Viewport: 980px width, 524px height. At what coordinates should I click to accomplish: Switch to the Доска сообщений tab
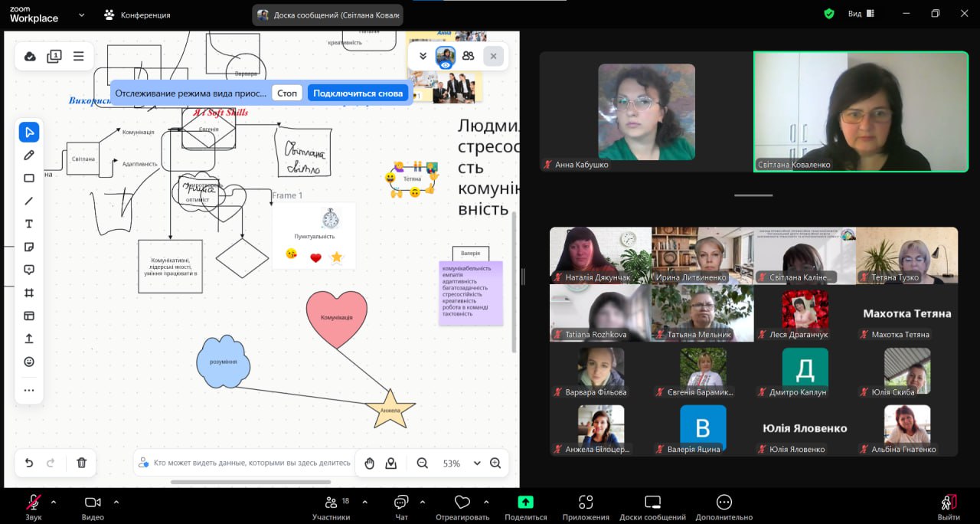pyautogui.click(x=328, y=15)
